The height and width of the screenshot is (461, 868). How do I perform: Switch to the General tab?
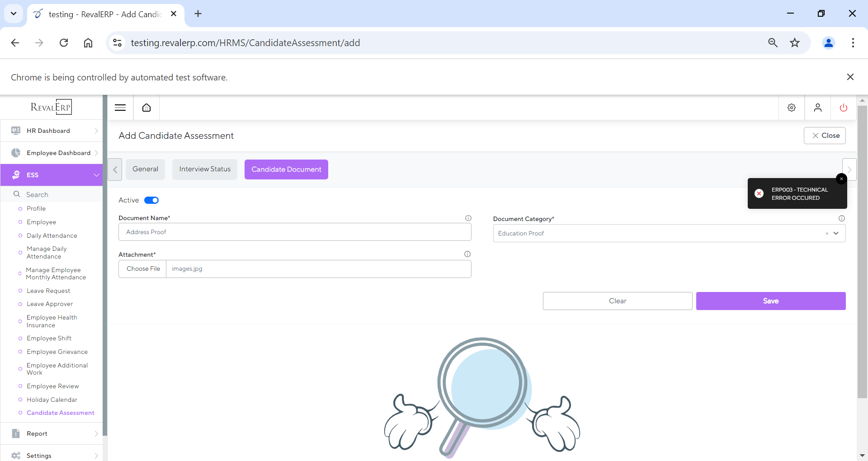point(145,169)
